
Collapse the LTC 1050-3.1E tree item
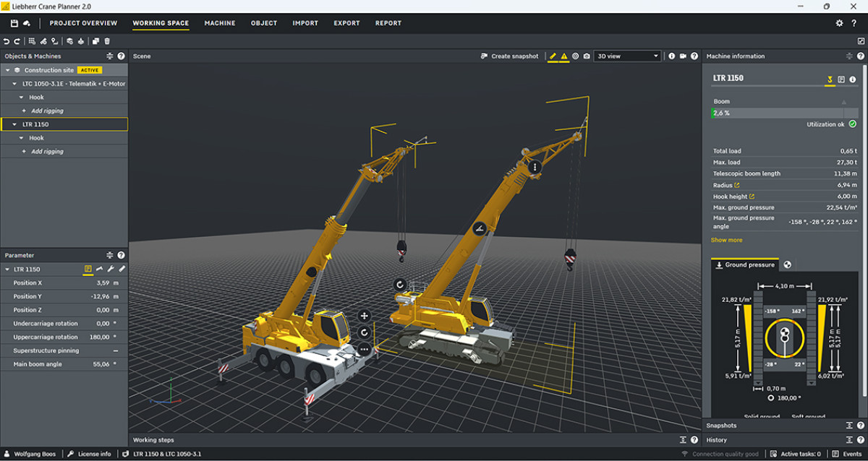14,84
